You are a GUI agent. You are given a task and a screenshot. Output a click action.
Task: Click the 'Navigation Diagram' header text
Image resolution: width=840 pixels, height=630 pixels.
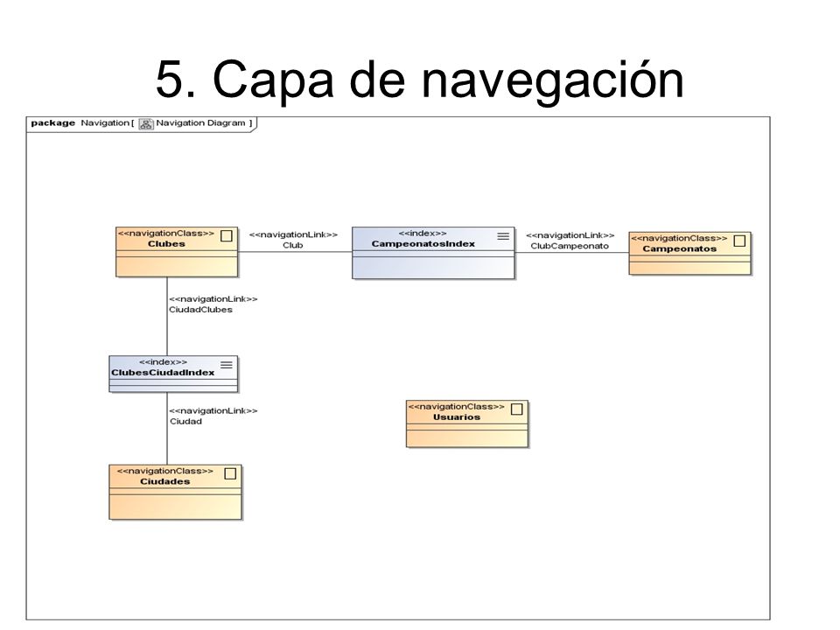coord(200,123)
